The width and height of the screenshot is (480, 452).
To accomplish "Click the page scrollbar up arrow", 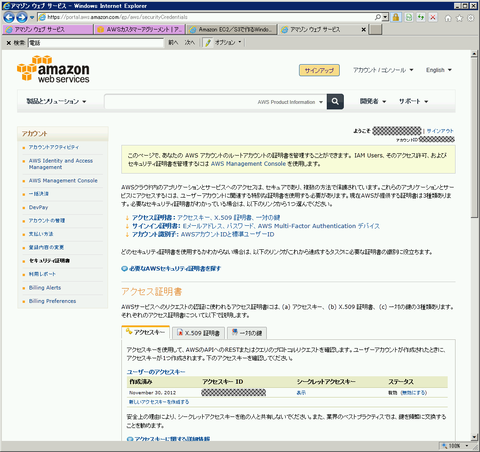I will [x=474, y=54].
